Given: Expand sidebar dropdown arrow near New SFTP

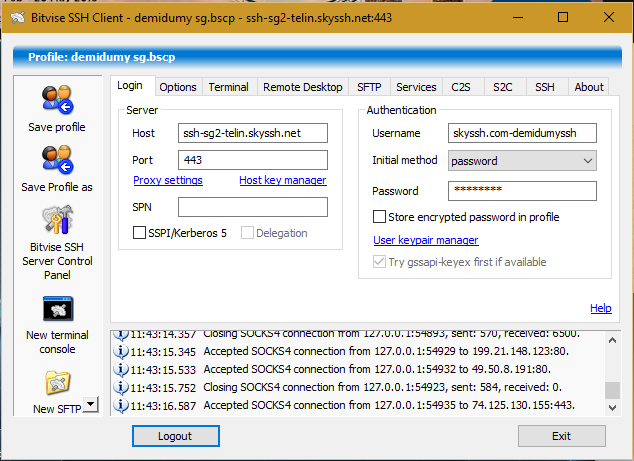Looking at the screenshot, I should [x=91, y=404].
